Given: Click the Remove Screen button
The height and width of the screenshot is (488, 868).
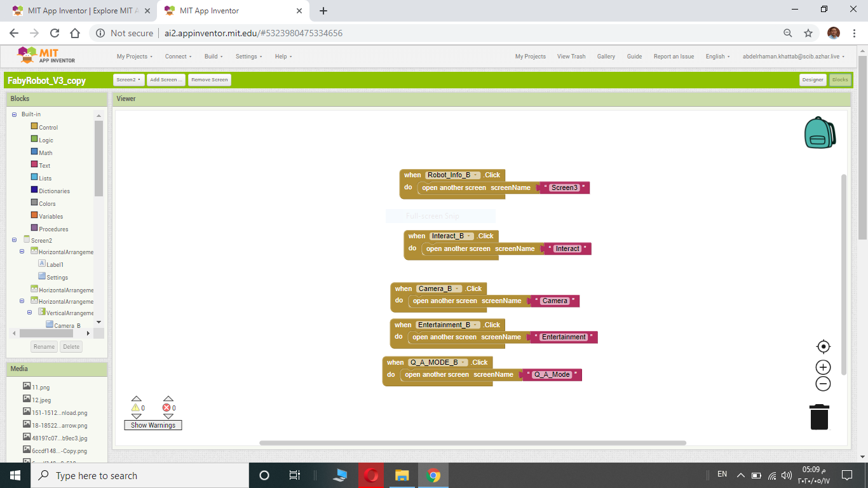Looking at the screenshot, I should 210,80.
